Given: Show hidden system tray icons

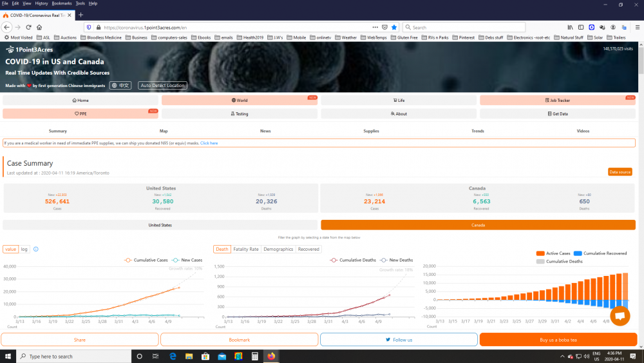Looking at the screenshot, I should coord(562,356).
